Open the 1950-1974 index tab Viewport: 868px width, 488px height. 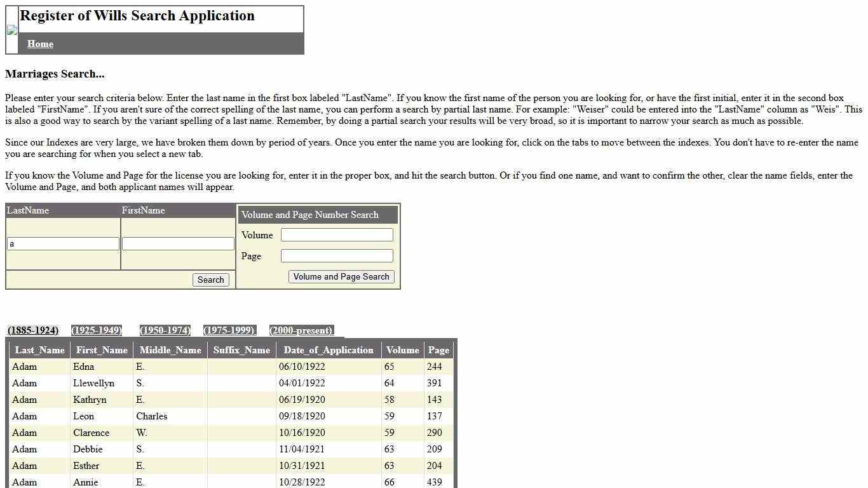[x=165, y=330]
